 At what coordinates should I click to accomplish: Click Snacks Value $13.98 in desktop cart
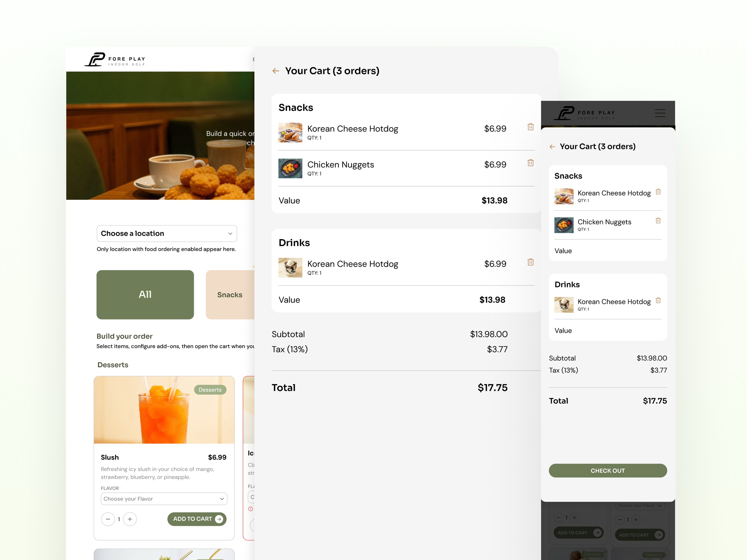495,201
